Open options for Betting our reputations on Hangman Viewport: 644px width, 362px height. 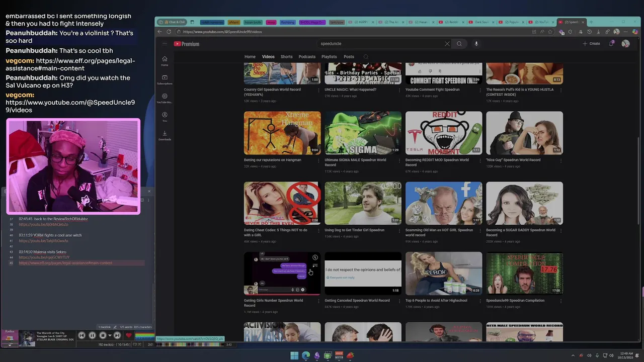coord(318,160)
